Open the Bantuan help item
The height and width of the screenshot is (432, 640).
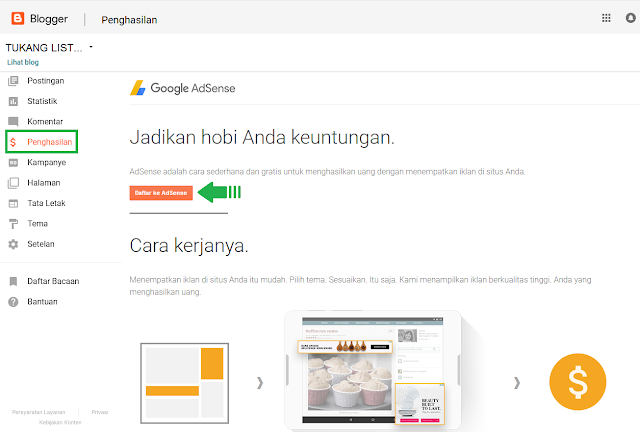(42, 302)
